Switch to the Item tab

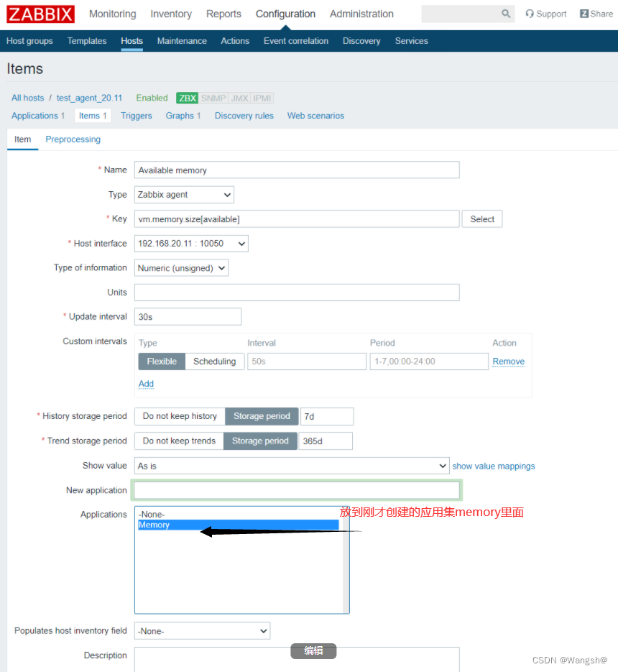pos(22,139)
